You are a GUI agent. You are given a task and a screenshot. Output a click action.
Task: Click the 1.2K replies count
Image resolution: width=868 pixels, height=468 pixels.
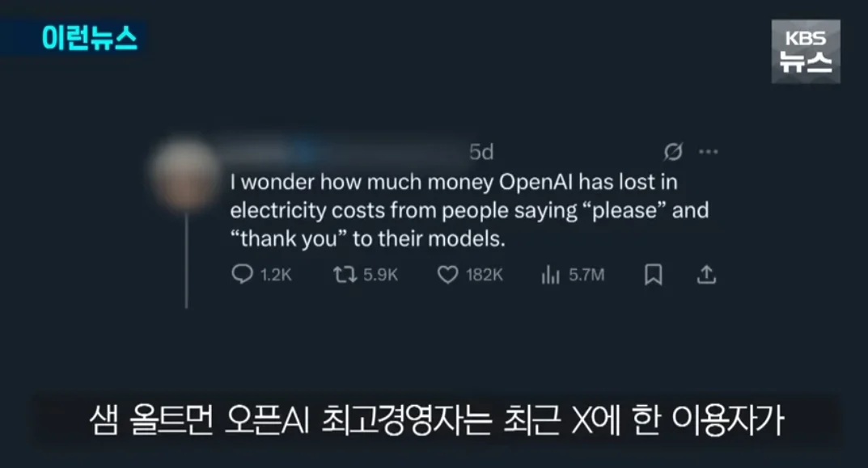pyautogui.click(x=276, y=275)
